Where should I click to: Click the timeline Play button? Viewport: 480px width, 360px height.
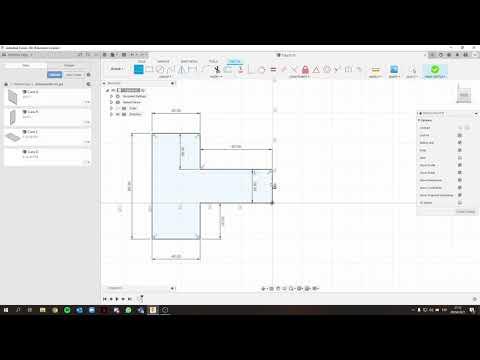point(117,299)
